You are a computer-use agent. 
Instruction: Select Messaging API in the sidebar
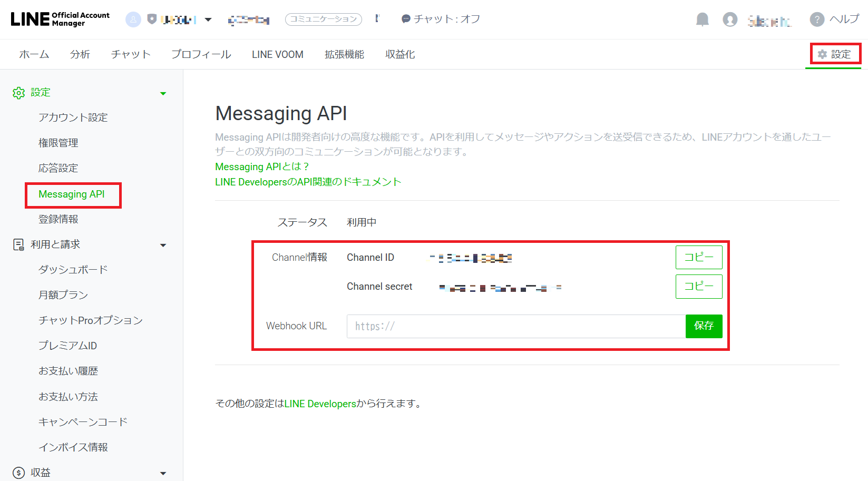click(72, 194)
